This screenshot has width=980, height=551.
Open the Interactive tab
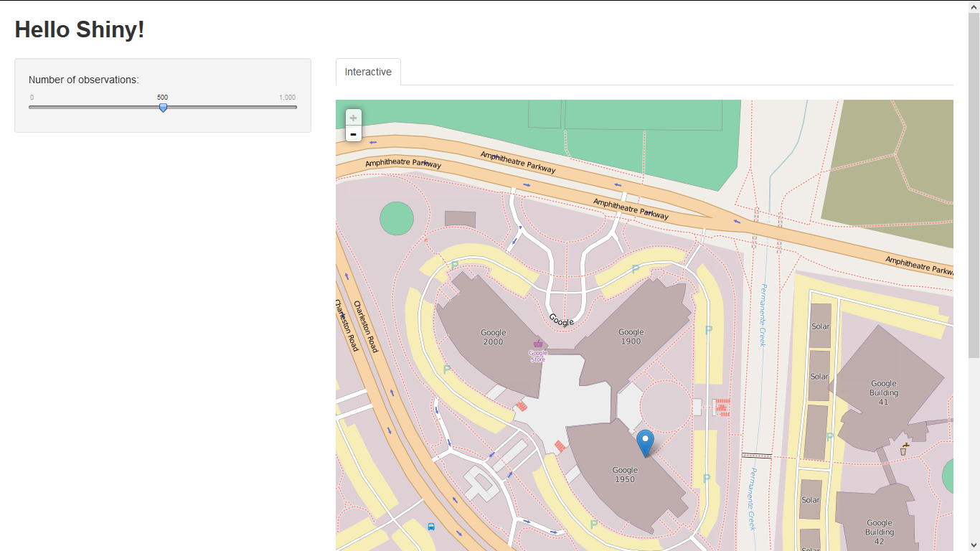(368, 72)
